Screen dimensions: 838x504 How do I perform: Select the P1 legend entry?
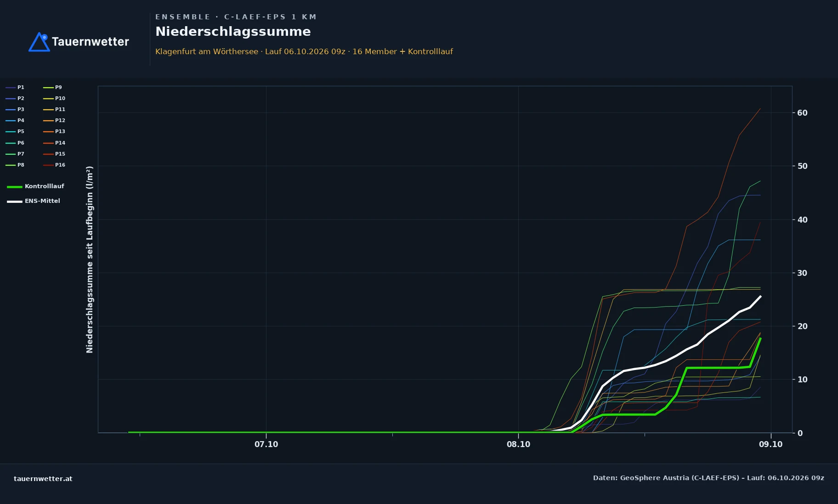click(x=15, y=87)
